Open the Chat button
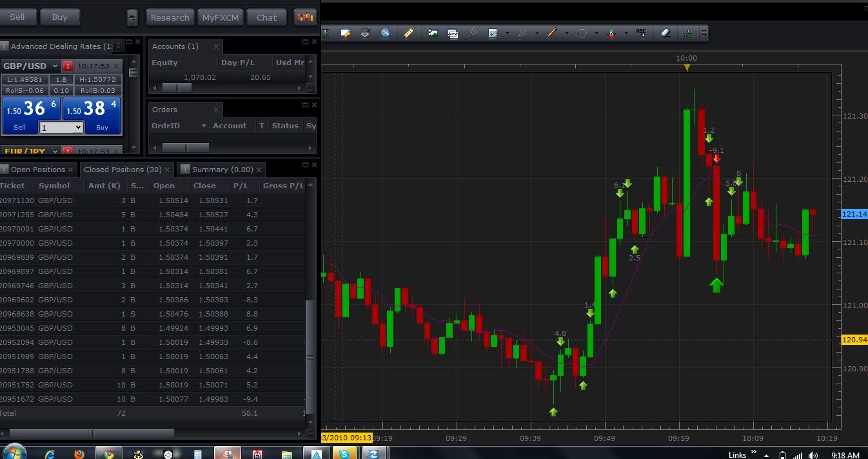This screenshot has width=868, height=459. click(x=266, y=17)
